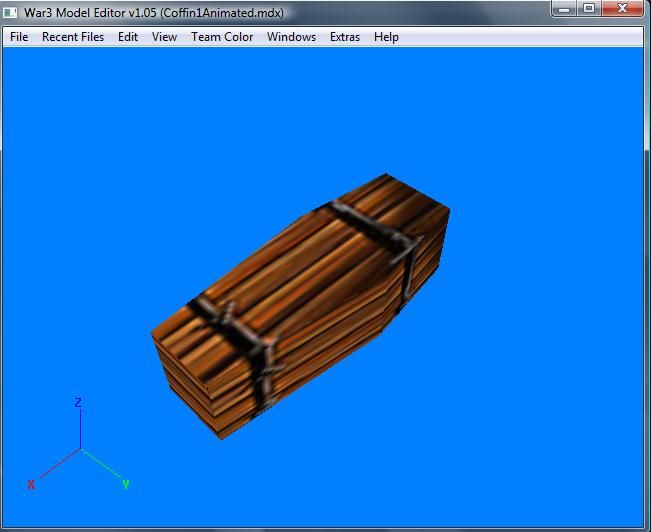Open the Edit menu

(x=127, y=37)
